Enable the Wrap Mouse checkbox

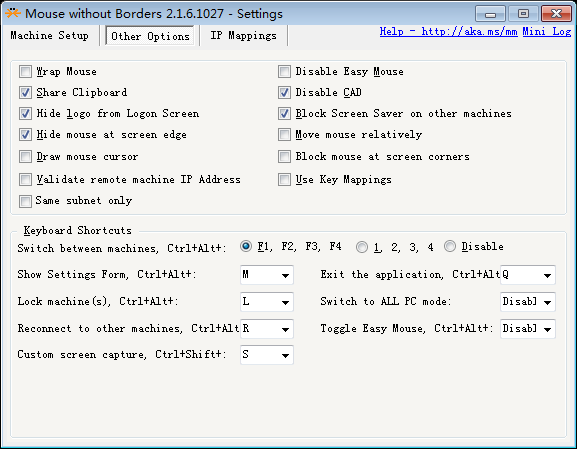tap(25, 71)
